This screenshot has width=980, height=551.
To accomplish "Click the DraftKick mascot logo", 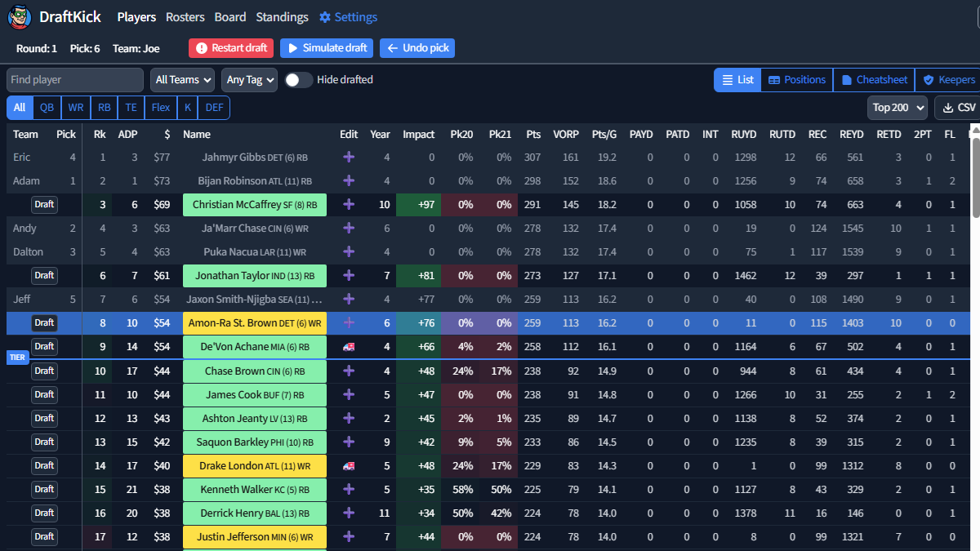I will tap(20, 17).
